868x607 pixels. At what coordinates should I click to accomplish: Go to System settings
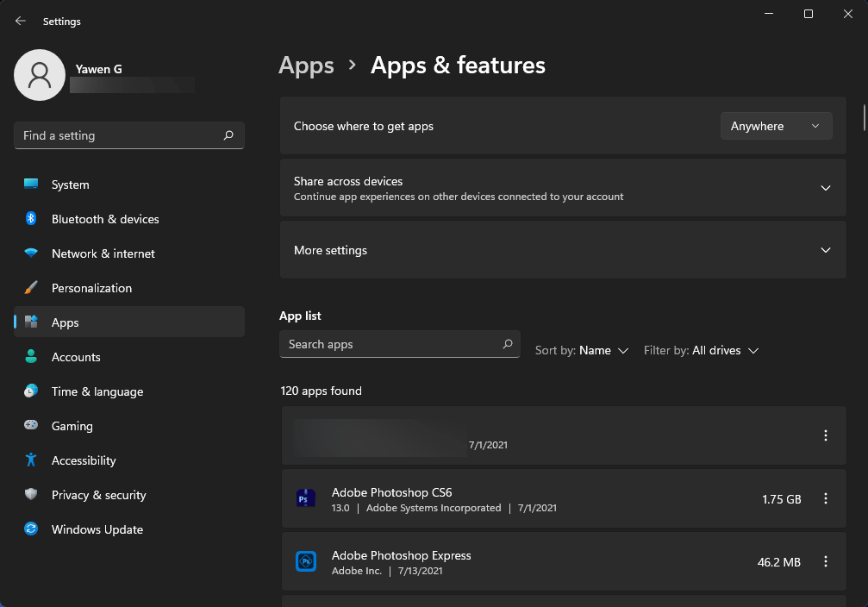coord(129,185)
